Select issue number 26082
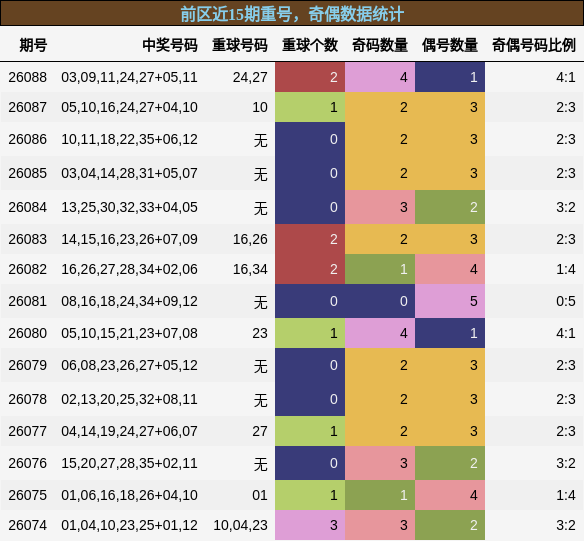Image resolution: width=584 pixels, height=541 pixels. 28,269
